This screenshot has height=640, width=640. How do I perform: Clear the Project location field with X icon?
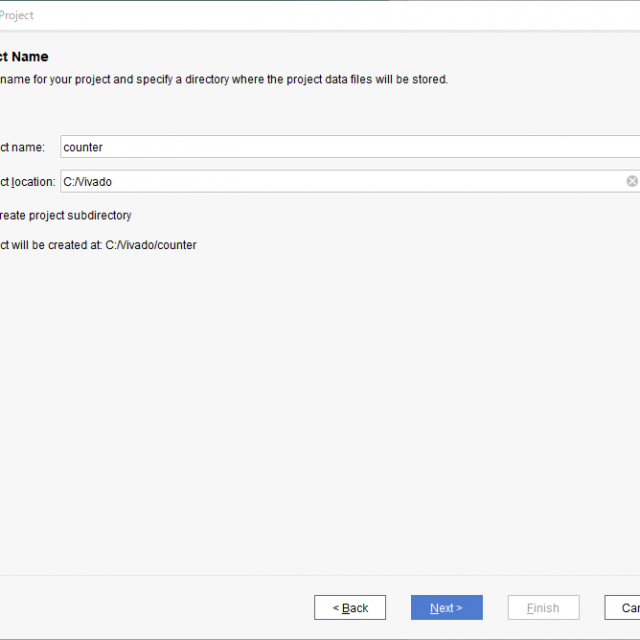click(x=632, y=181)
